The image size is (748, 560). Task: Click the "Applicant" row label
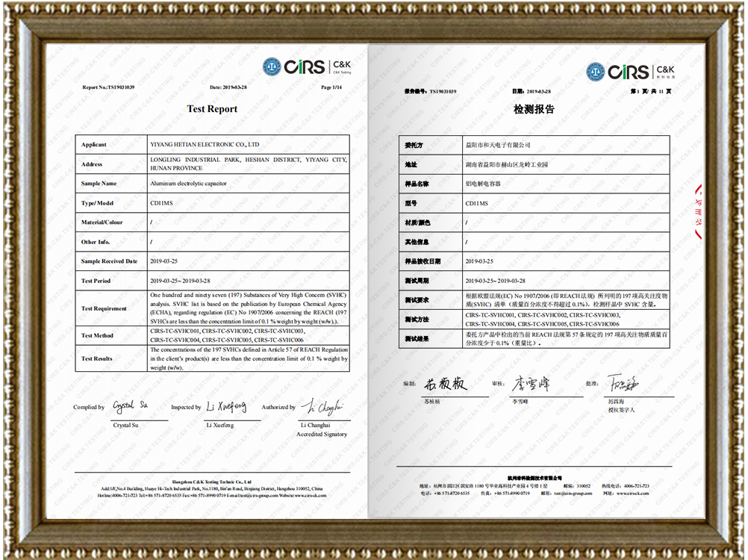[94, 145]
